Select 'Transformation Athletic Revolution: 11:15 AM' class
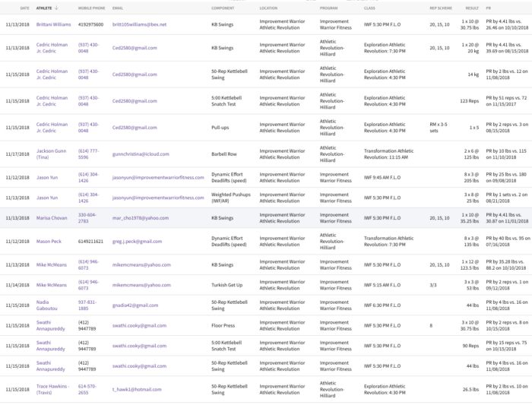The width and height of the screenshot is (532, 405). pos(389,154)
